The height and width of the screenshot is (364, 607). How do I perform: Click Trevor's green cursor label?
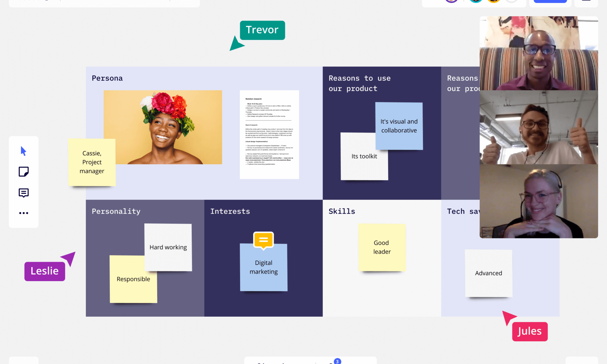262,30
